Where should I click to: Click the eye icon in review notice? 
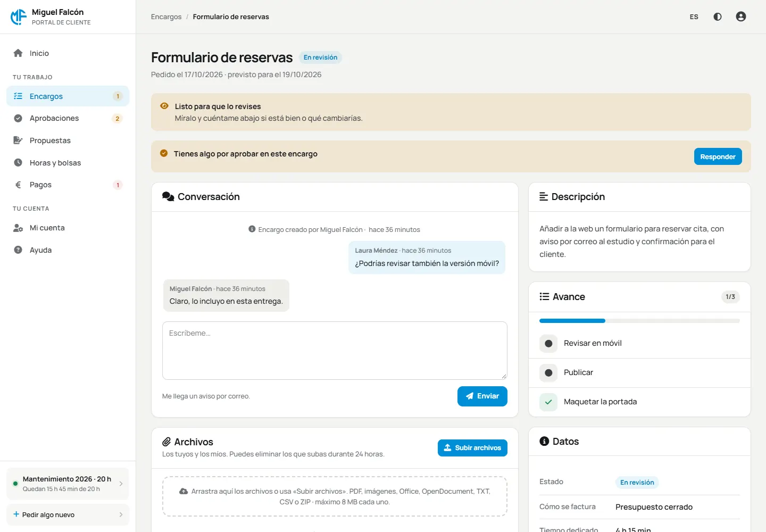tap(164, 106)
